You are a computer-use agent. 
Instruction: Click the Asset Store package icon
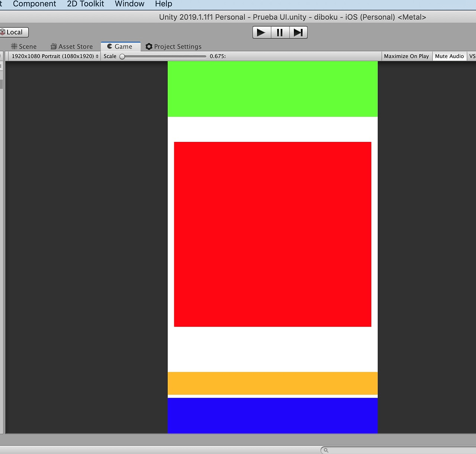click(53, 47)
